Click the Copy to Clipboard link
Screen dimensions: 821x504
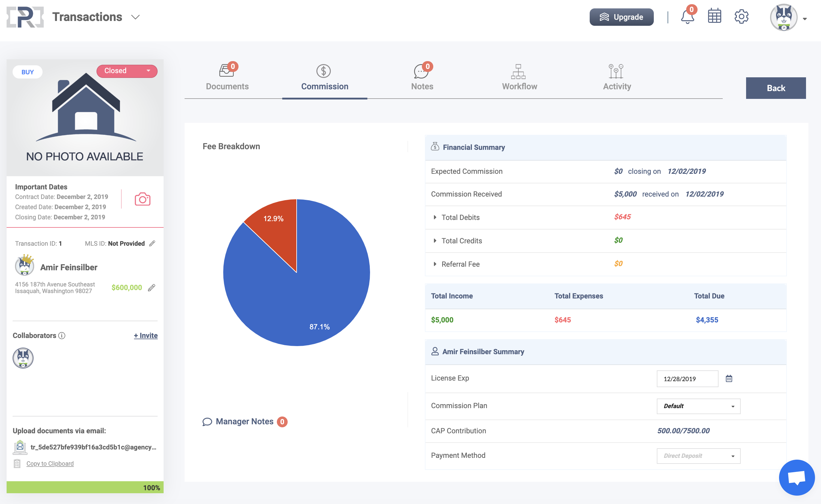(50, 463)
